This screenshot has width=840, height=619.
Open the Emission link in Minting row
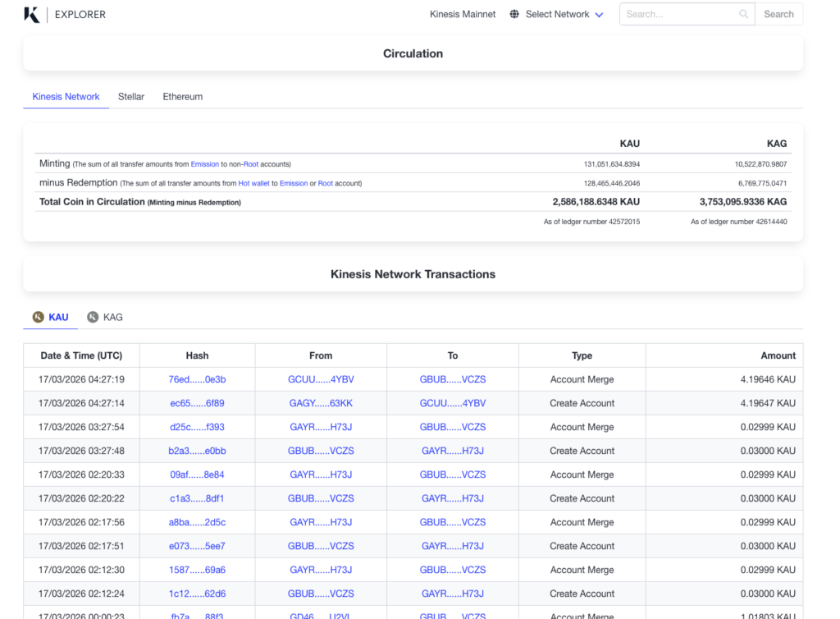(205, 164)
